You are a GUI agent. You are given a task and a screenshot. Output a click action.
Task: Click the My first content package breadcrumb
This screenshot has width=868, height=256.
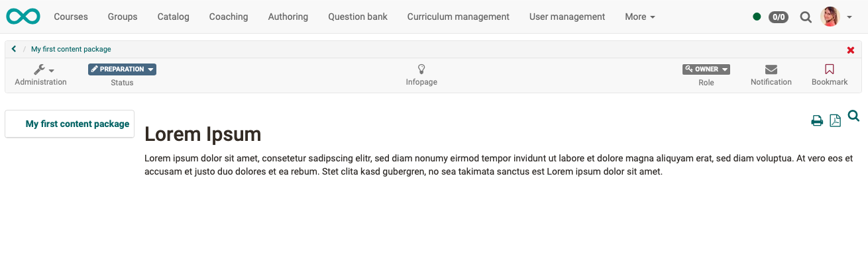71,49
